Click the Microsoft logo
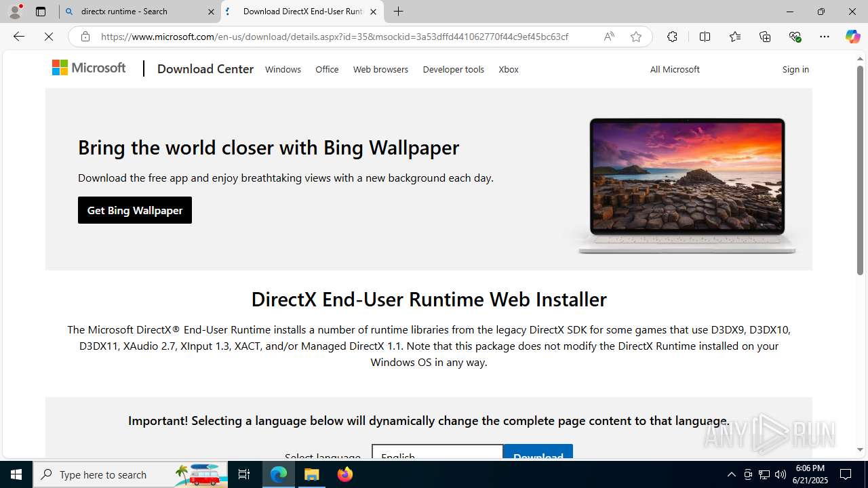 [89, 68]
